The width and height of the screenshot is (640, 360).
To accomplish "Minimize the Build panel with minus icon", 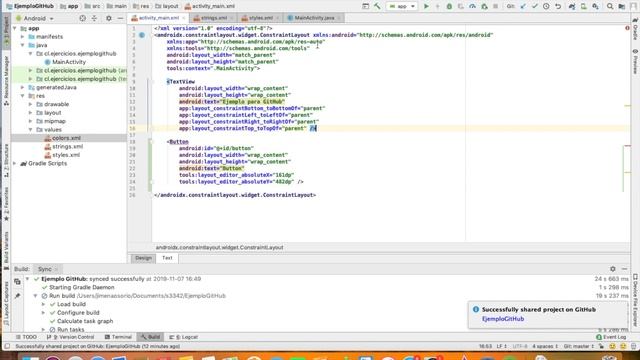I will pyautogui.click(x=624, y=269).
